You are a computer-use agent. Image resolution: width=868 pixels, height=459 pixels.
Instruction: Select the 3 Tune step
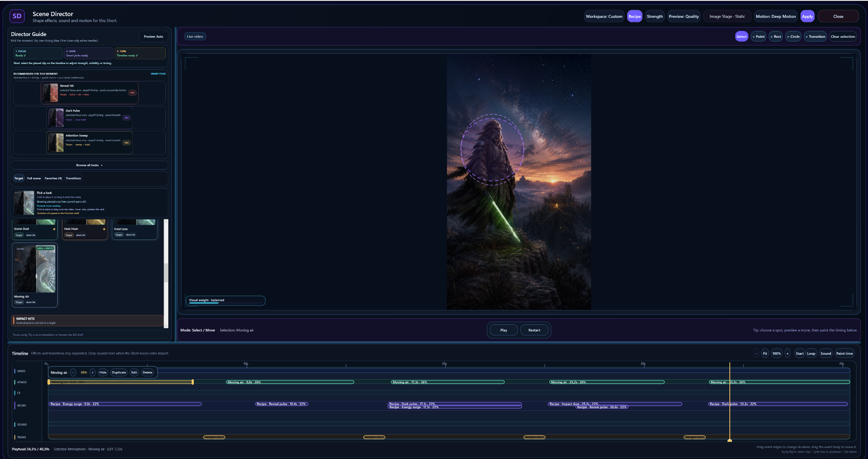[x=140, y=53]
